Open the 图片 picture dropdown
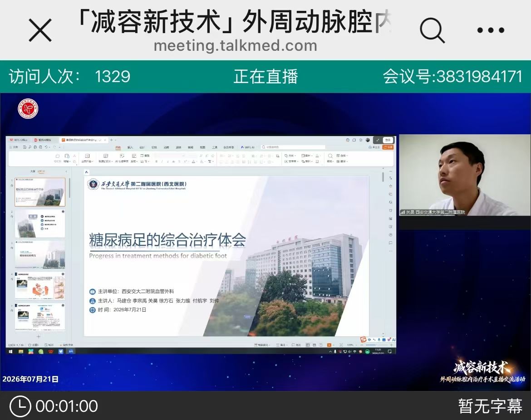Viewport: 531px width, 420px height. click(307, 156)
